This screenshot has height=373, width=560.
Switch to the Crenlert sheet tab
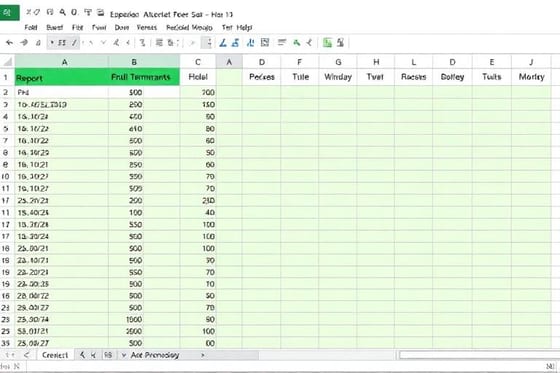coord(55,355)
